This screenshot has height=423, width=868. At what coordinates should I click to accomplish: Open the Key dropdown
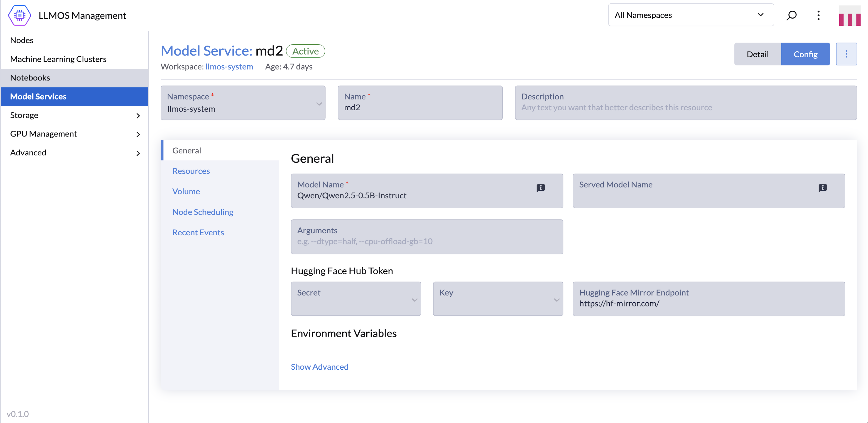(498, 299)
